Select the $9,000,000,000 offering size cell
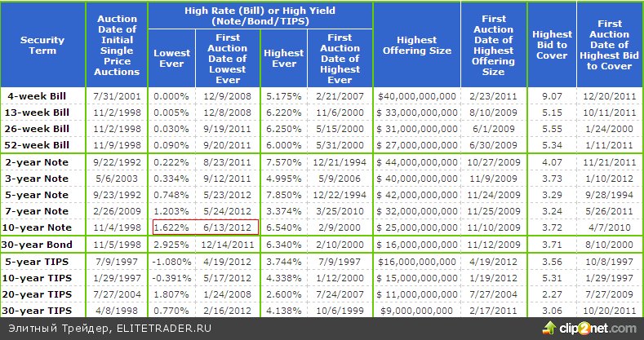 pos(416,311)
